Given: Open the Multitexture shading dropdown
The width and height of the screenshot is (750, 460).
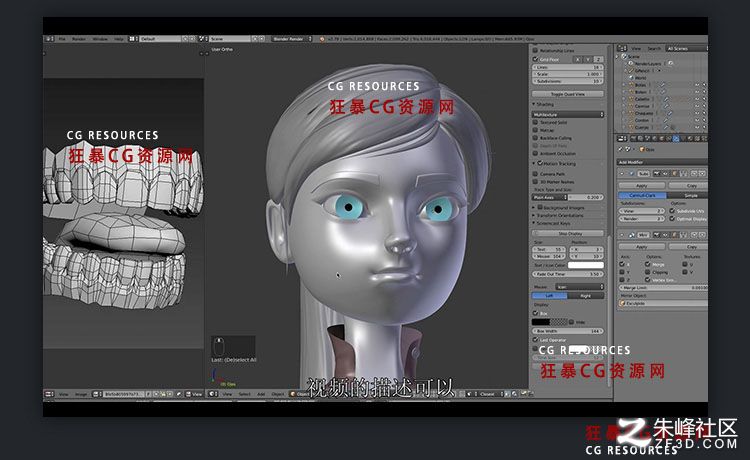Looking at the screenshot, I should pos(568,115).
